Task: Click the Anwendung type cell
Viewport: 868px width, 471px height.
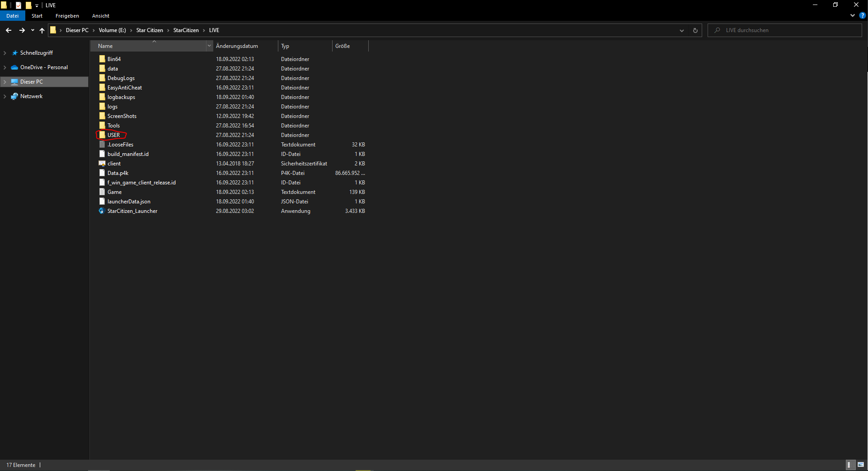Action: tap(296, 211)
